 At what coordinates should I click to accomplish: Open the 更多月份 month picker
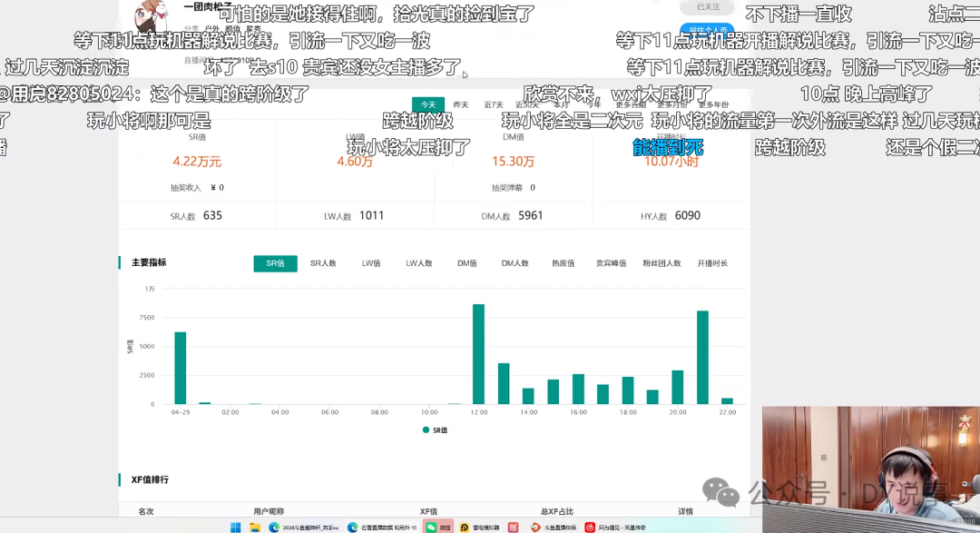coord(671,104)
